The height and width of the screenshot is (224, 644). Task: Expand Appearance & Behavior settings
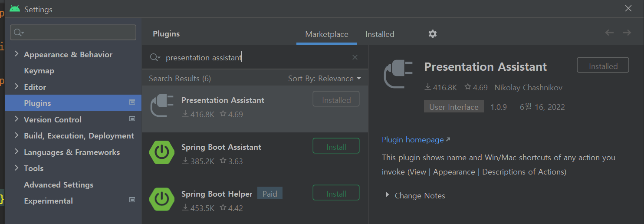tap(16, 54)
